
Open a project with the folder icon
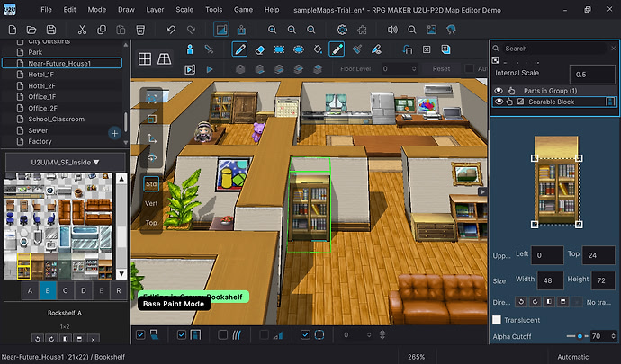[x=31, y=30]
